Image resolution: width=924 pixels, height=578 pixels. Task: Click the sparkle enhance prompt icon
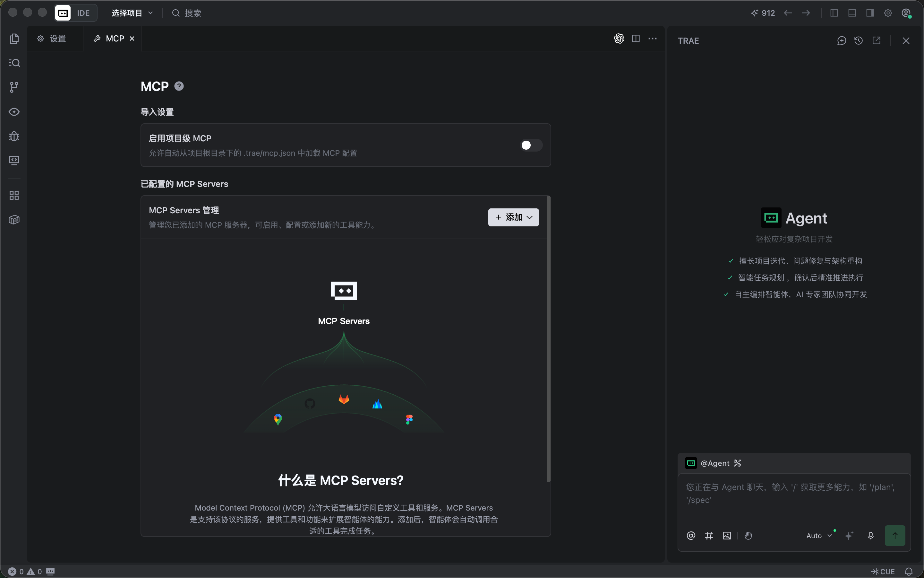pyautogui.click(x=849, y=536)
